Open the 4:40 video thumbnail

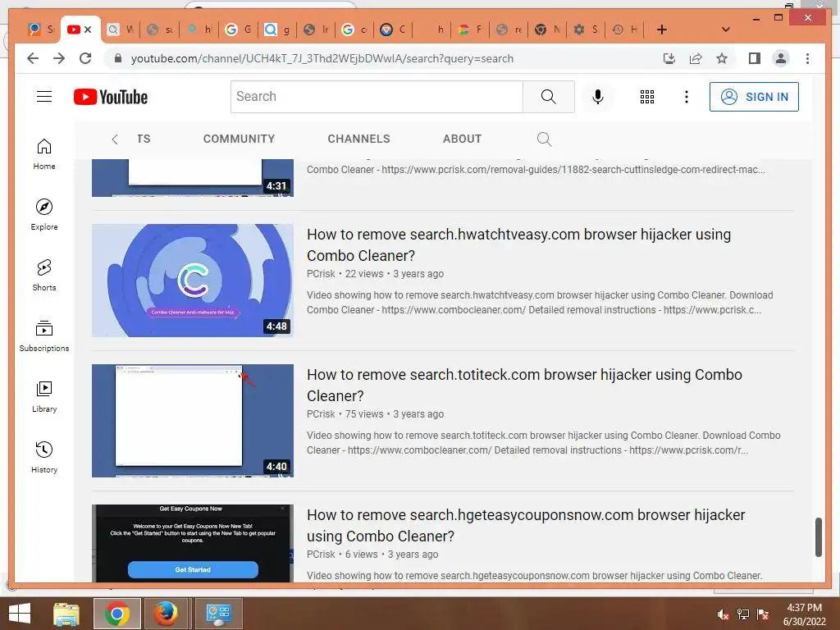pos(193,421)
